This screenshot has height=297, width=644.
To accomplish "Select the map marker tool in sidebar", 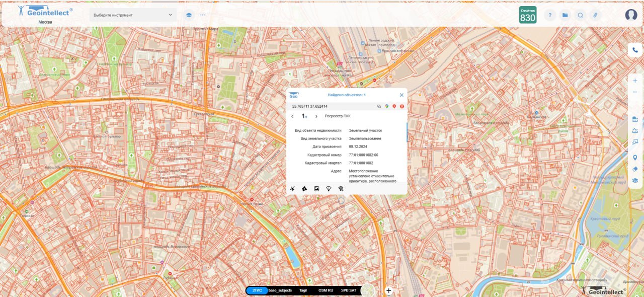I will click(x=635, y=158).
